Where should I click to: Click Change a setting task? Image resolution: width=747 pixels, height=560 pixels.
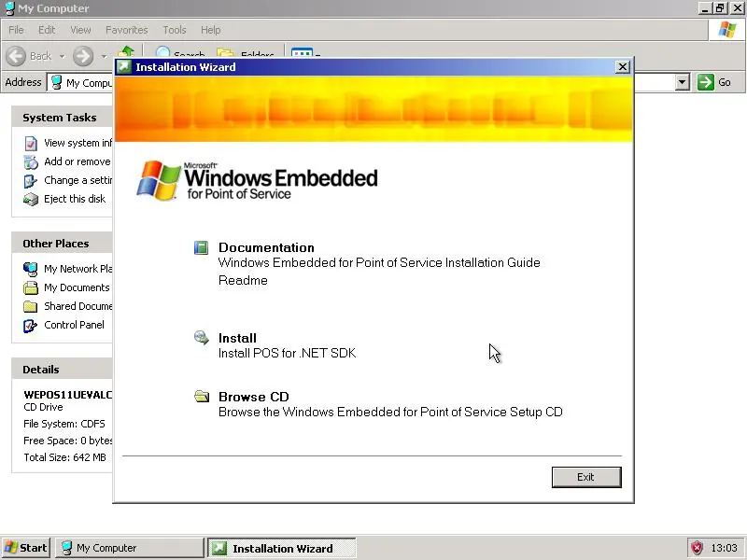(78, 180)
